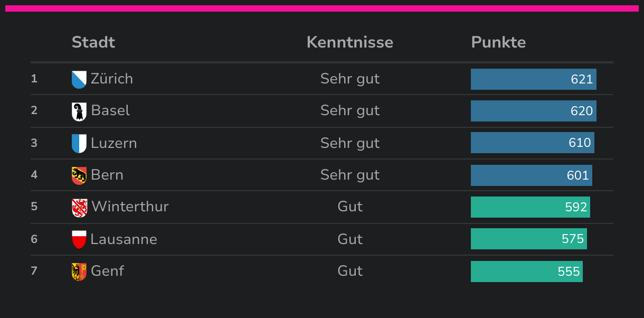Viewport: 644px width, 318px height.
Task: Select the Lausanne city name
Action: point(124,239)
